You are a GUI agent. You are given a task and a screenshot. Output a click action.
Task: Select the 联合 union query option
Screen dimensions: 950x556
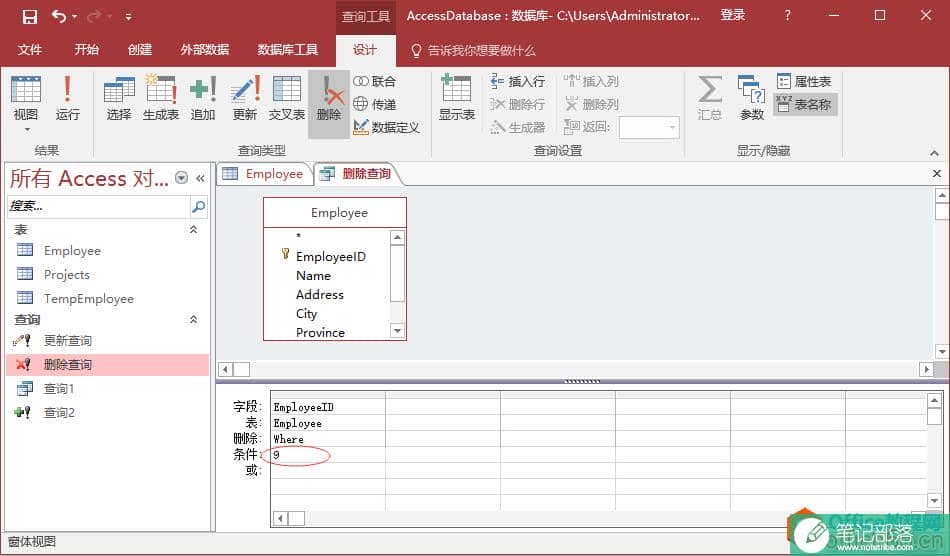tap(374, 81)
